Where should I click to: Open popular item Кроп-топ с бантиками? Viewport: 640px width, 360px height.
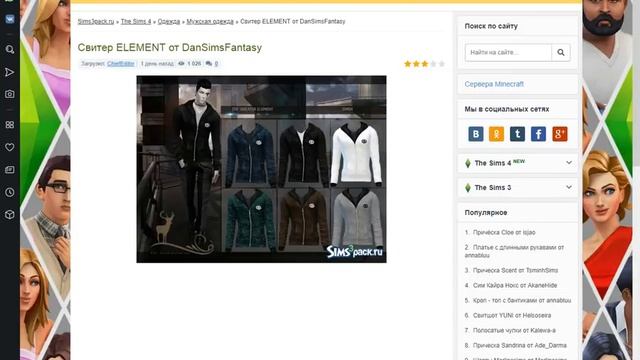coord(522,300)
